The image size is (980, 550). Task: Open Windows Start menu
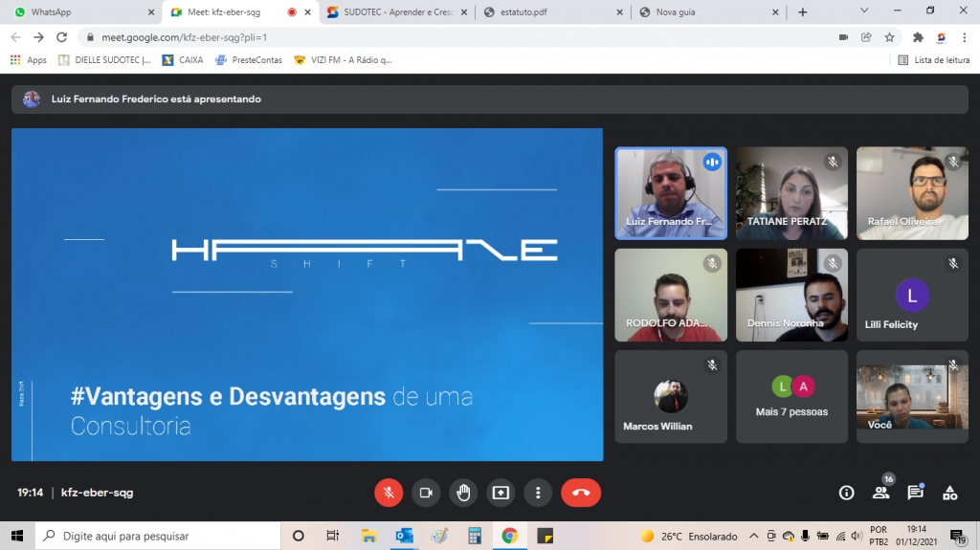[x=17, y=536]
